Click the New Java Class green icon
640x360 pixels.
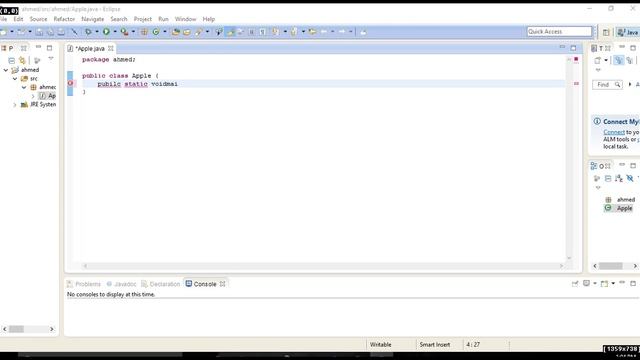pos(156,31)
